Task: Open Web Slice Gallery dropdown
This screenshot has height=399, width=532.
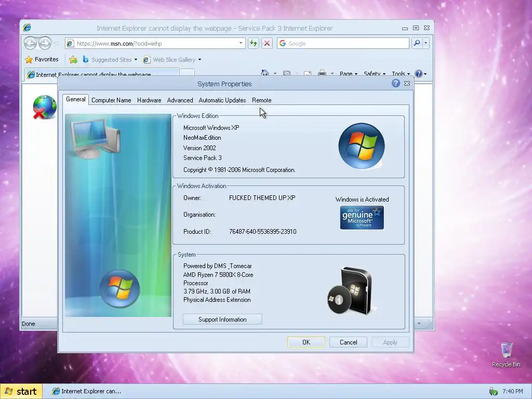Action: (x=172, y=60)
